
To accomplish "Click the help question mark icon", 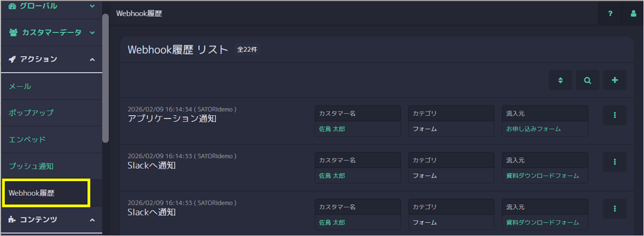I will coord(610,14).
